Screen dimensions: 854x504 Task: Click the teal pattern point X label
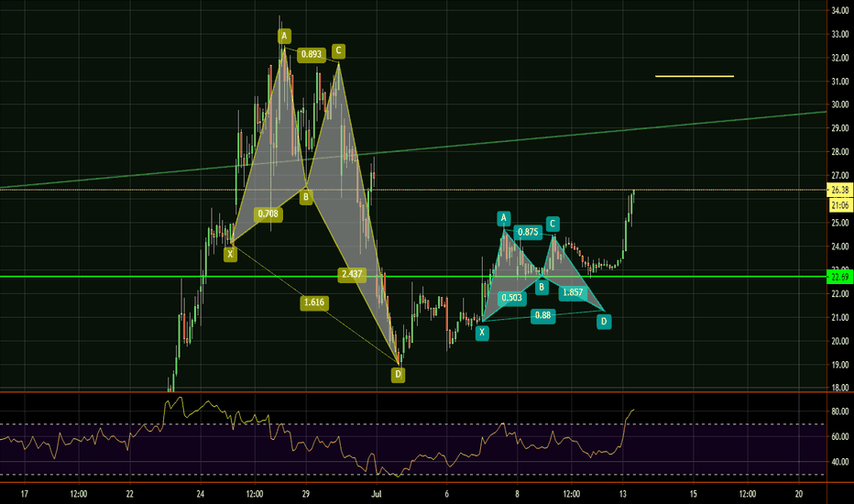(x=482, y=333)
